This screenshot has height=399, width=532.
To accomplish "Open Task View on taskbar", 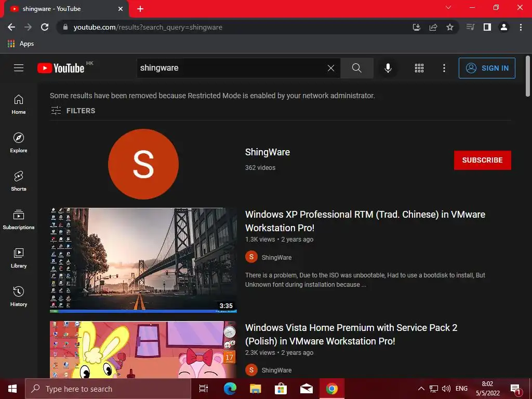I will pyautogui.click(x=203, y=389).
